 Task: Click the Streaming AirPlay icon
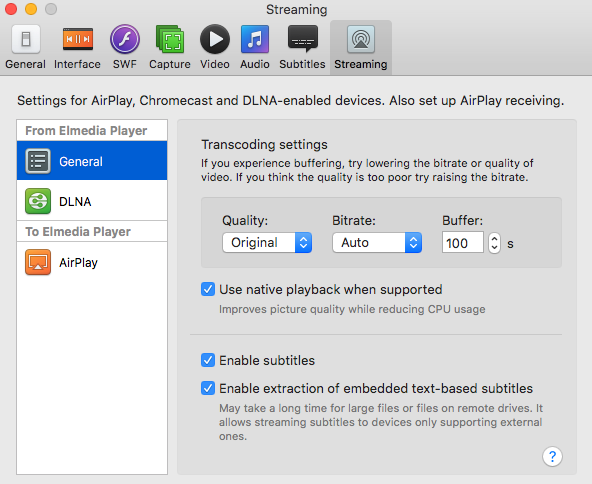click(361, 39)
